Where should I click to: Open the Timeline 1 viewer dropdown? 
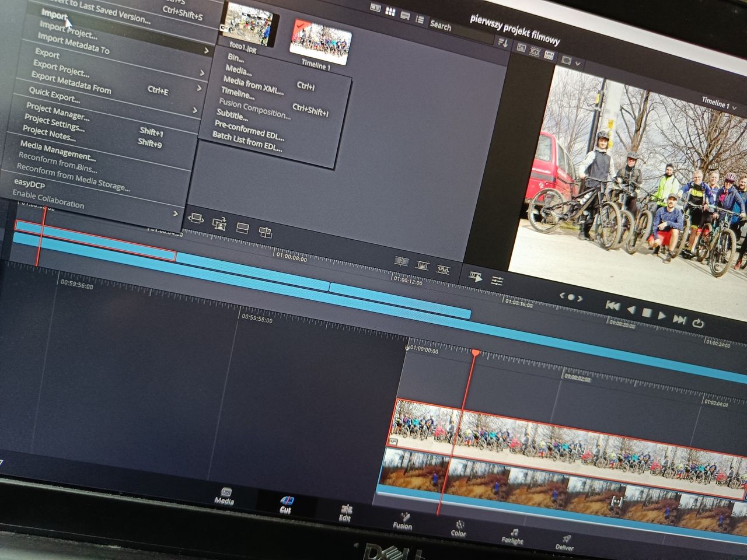(x=718, y=104)
